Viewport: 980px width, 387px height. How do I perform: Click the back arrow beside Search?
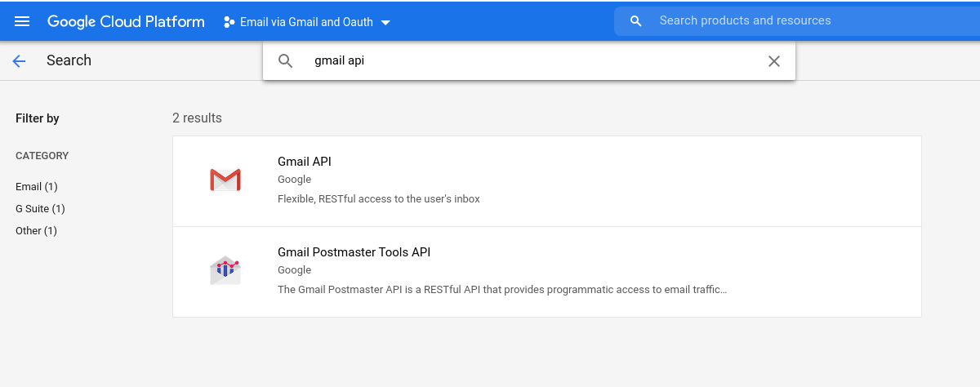[x=19, y=60]
